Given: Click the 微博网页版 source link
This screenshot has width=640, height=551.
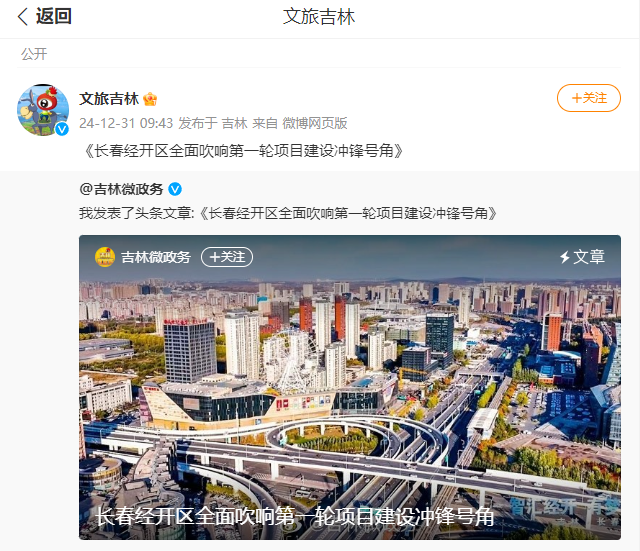Looking at the screenshot, I should [315, 123].
